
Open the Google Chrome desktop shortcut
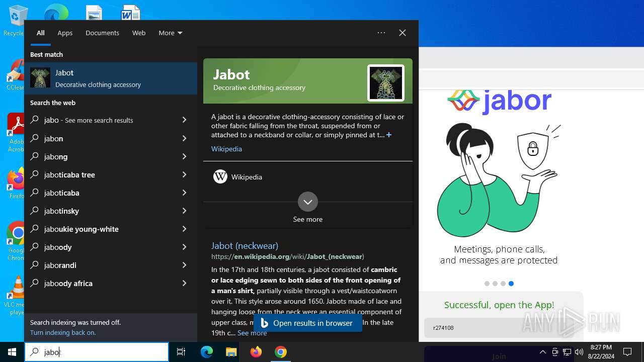pos(16,241)
